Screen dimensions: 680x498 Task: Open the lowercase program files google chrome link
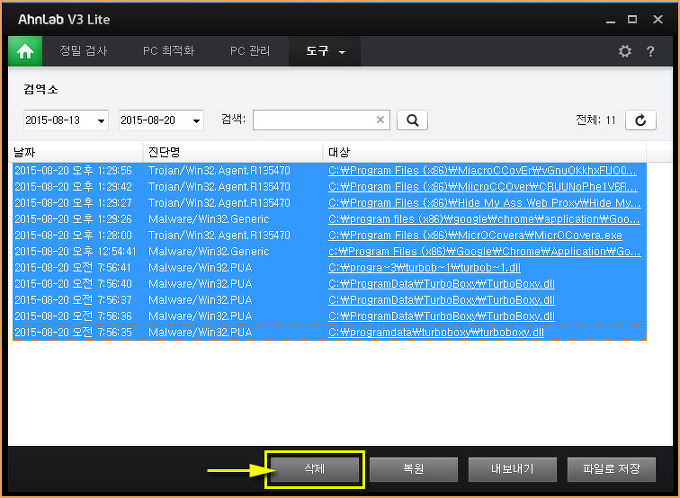point(484,219)
